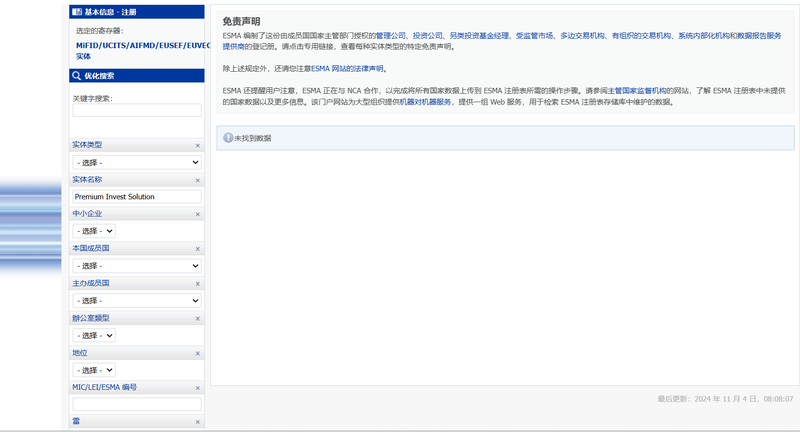Open the 办公室类型 selection dropdown
This screenshot has width=800, height=432.
click(x=94, y=335)
